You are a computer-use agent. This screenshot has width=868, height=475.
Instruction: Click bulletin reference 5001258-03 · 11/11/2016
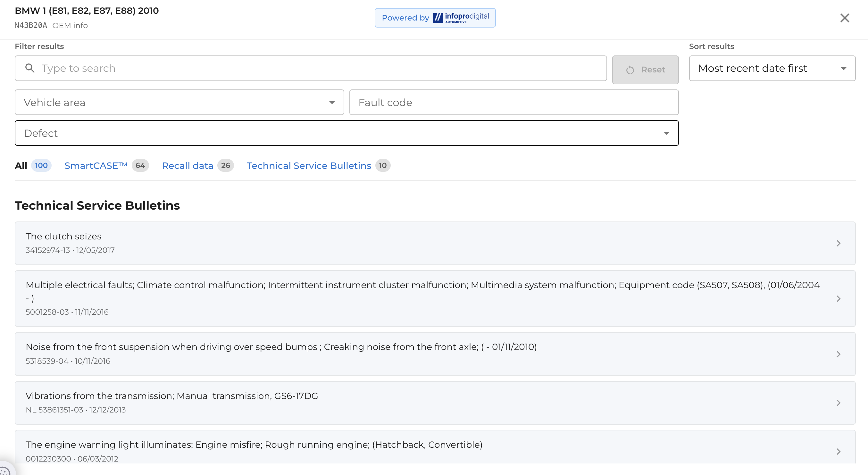pos(67,312)
